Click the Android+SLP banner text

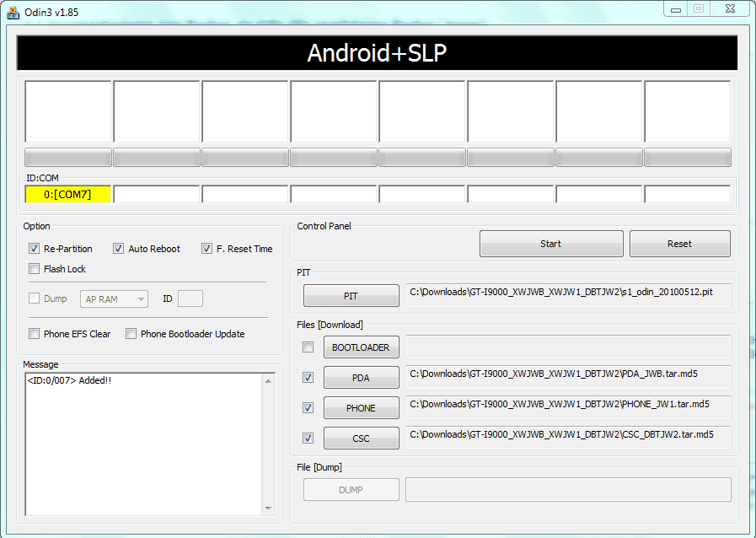[x=377, y=52]
